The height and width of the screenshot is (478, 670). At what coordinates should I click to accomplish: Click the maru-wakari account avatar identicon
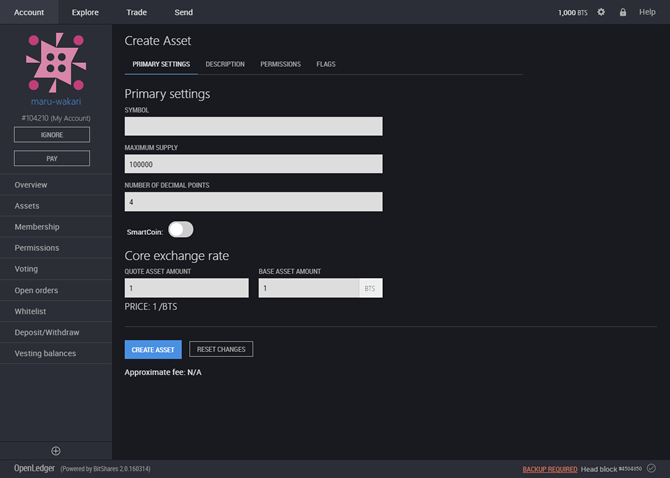pos(56,61)
